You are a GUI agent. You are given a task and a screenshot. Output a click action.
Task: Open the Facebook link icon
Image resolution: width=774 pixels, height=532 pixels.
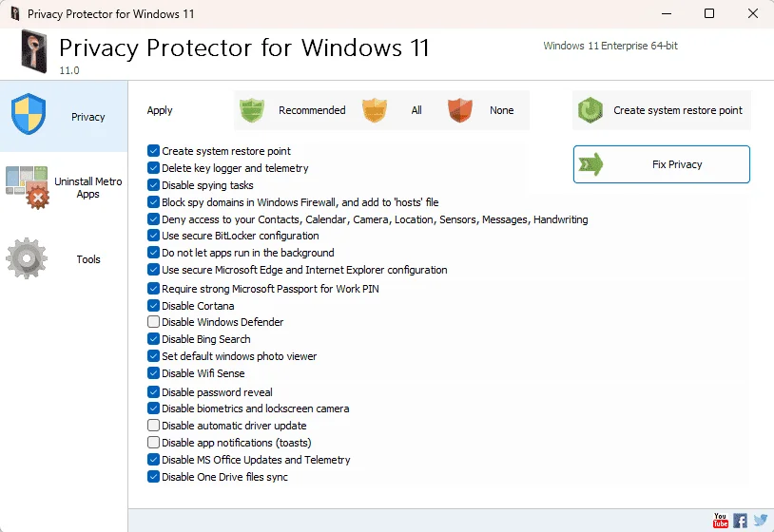pyautogui.click(x=740, y=521)
